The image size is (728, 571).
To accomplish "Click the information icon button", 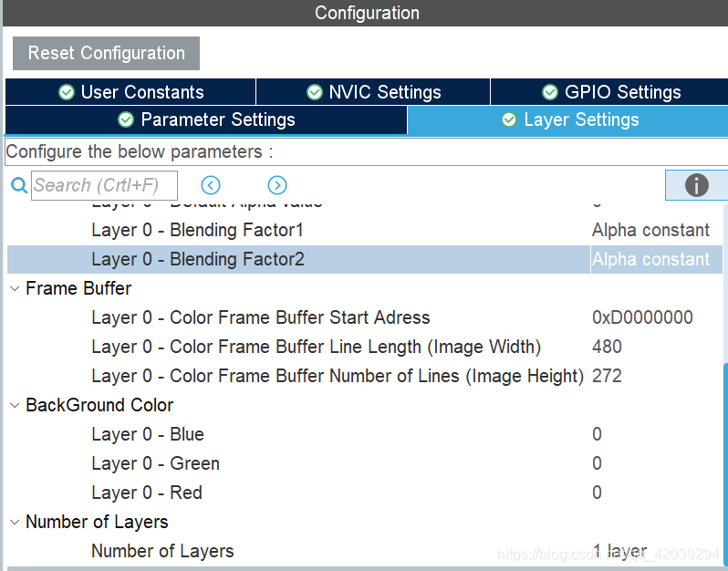I will pos(696,185).
